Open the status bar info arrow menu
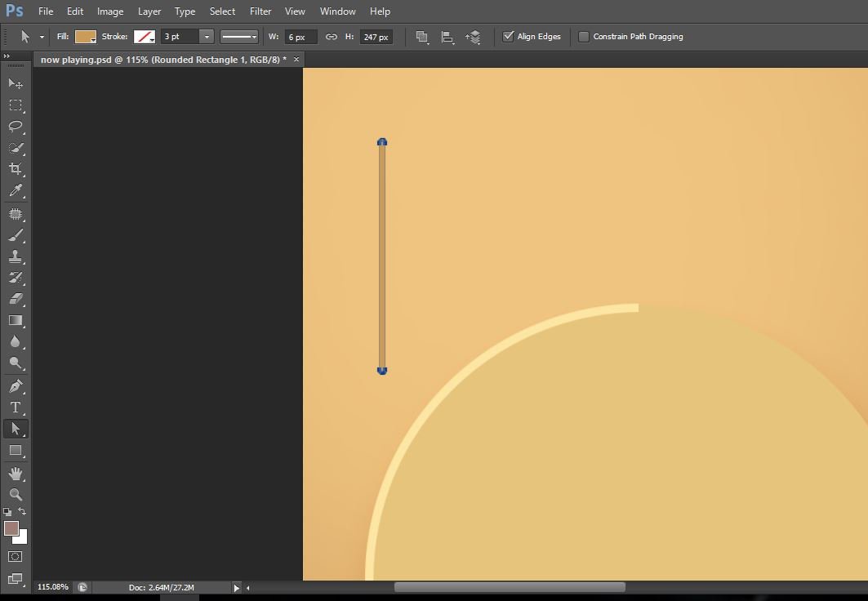The height and width of the screenshot is (601, 868). [236, 588]
